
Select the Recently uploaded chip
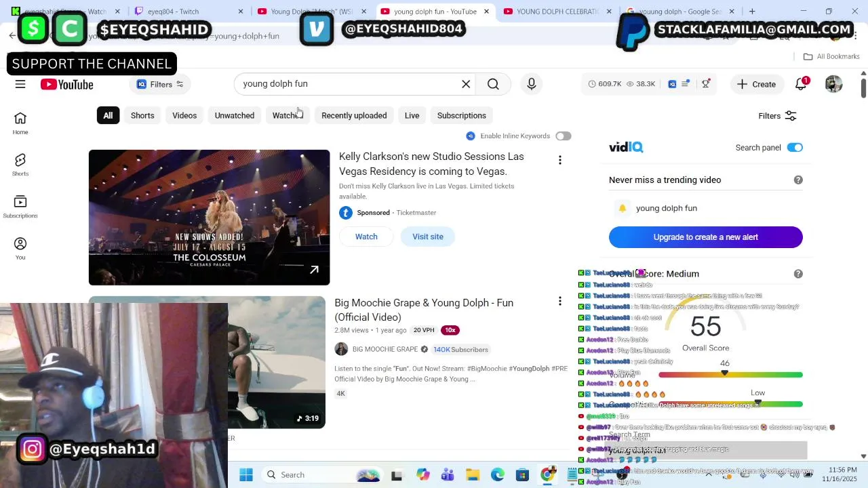[354, 115]
